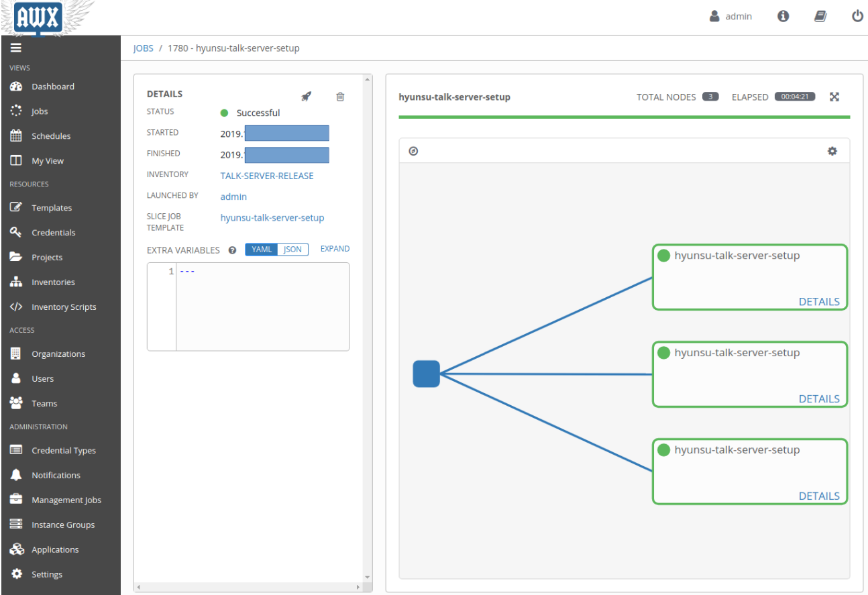Click the details panel horizontal scrollbar
This screenshot has width=868, height=595.
[248, 587]
